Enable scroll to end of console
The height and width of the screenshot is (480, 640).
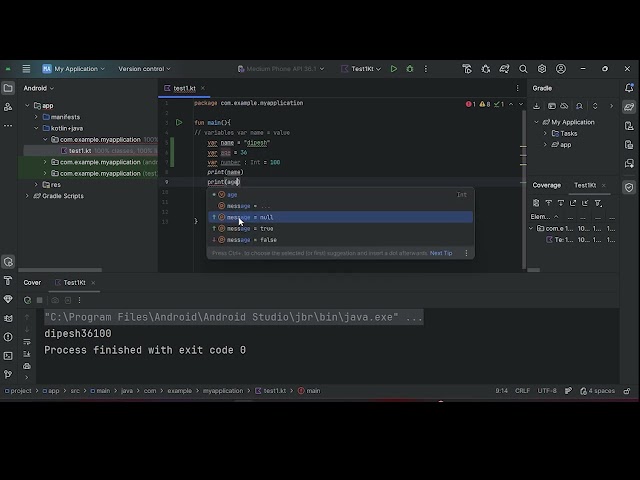click(27, 354)
